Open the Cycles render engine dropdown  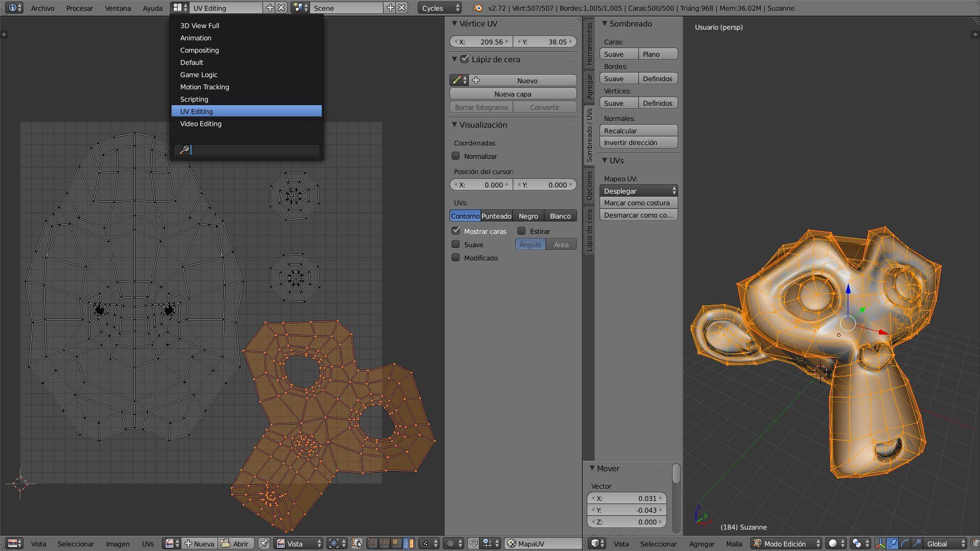point(440,8)
